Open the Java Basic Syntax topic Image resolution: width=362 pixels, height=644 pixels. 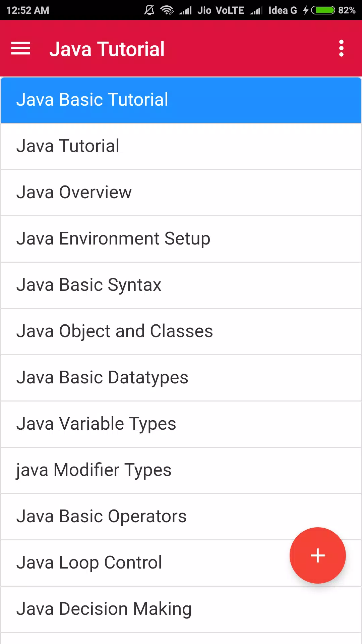point(181,285)
